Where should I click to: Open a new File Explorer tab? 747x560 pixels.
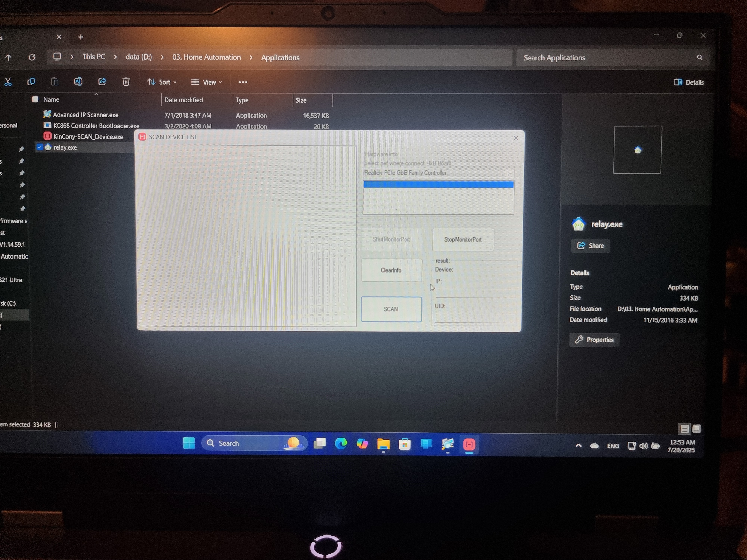pos(81,37)
